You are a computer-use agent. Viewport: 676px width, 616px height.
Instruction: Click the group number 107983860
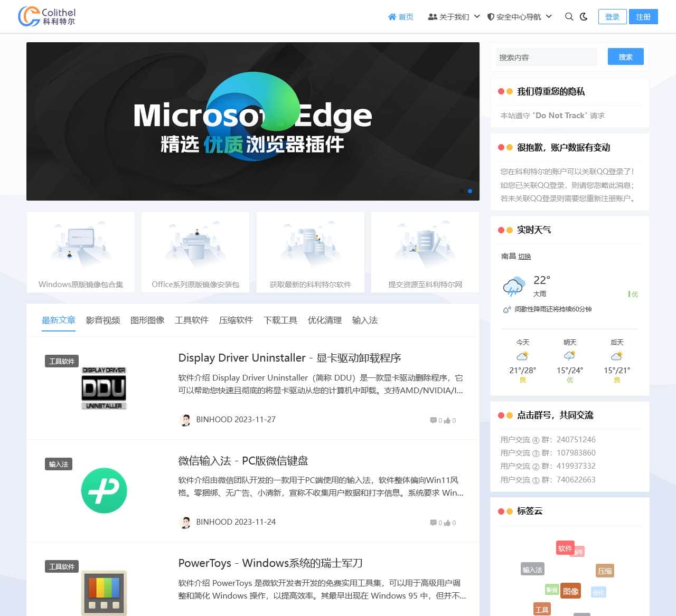576,453
